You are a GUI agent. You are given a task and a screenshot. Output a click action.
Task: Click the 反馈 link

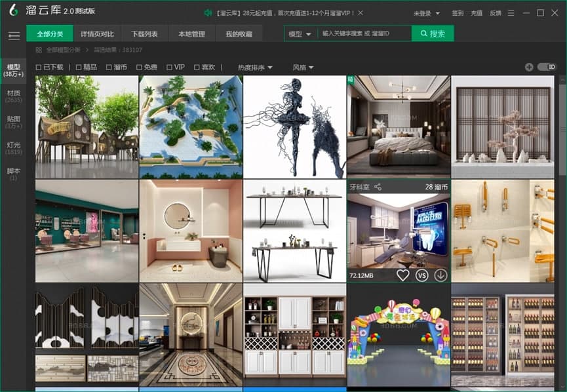tap(496, 13)
